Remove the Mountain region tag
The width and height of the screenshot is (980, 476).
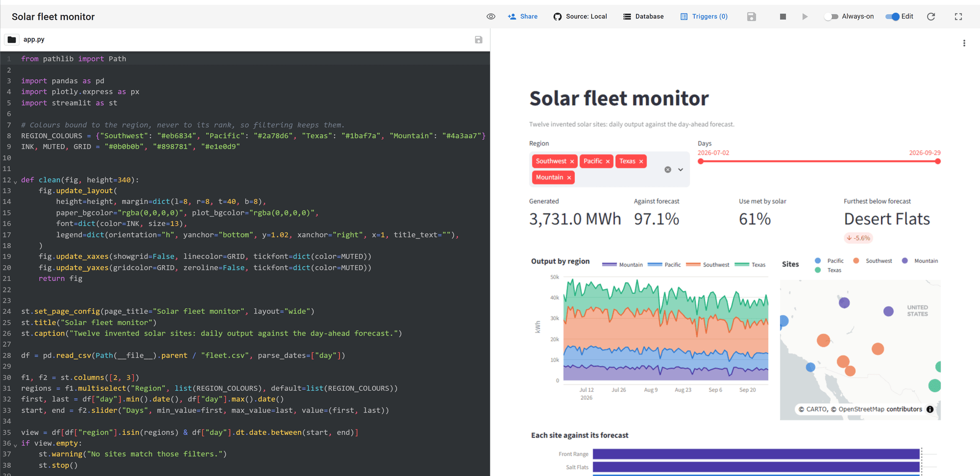tap(569, 178)
